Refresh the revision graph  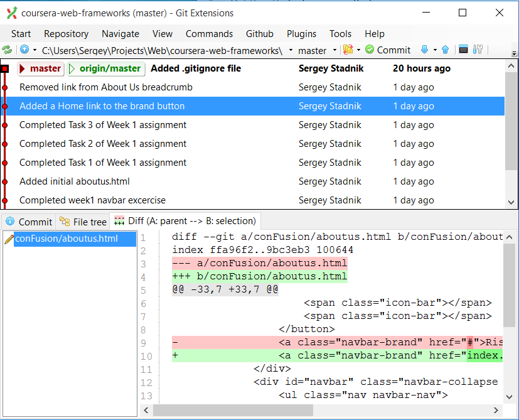point(8,50)
